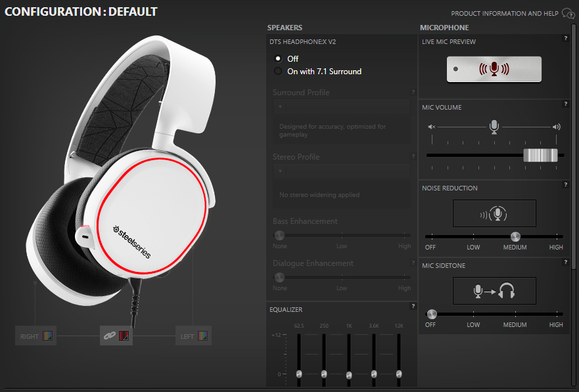Click the Dialogue Enhancement slider knob
Screen dimensions: 579x392
279,277
